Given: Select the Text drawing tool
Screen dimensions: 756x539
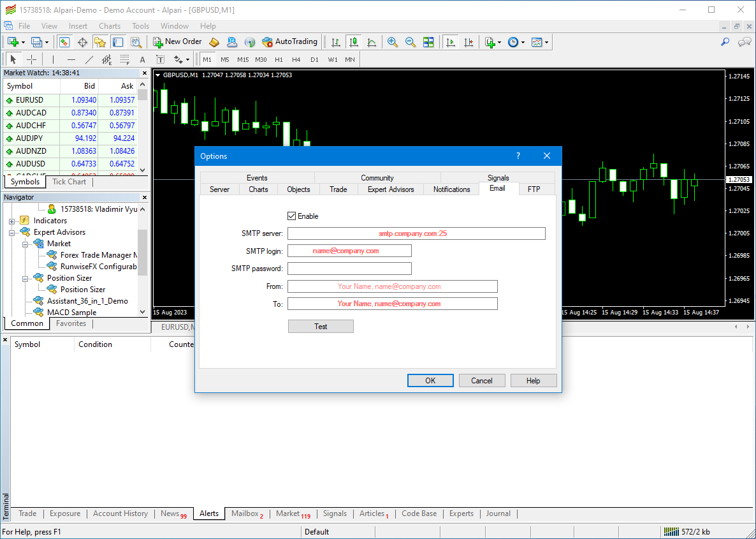Looking at the screenshot, I should pyautogui.click(x=142, y=59).
